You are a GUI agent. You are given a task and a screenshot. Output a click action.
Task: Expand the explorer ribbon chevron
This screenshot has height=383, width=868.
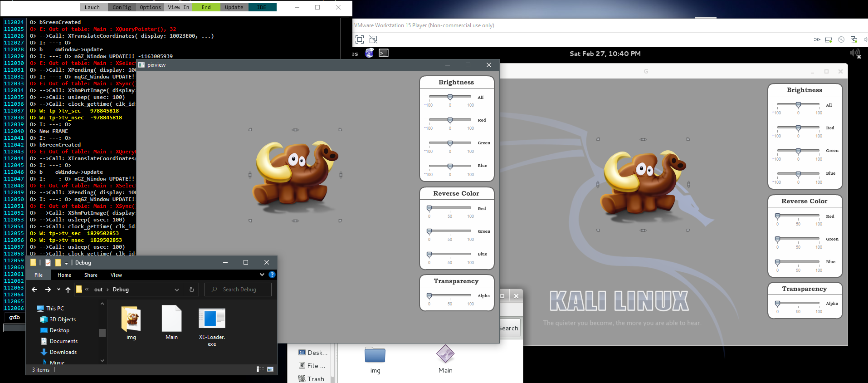(262, 275)
